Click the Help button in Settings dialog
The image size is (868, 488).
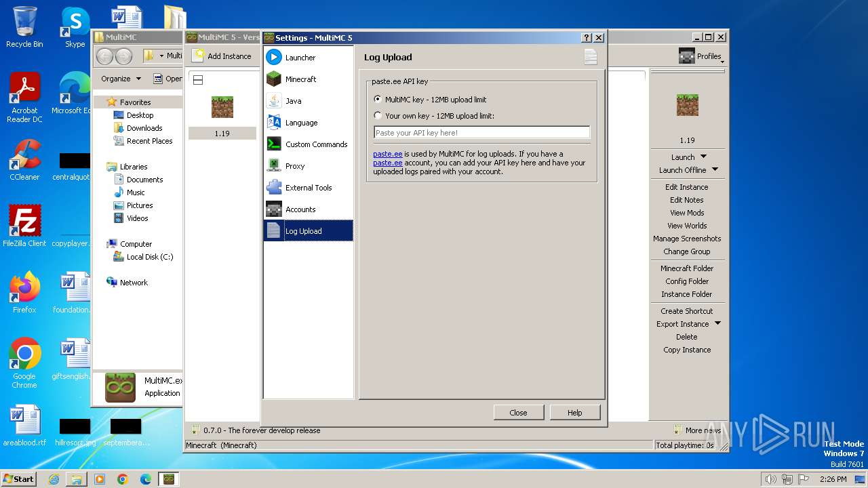574,412
